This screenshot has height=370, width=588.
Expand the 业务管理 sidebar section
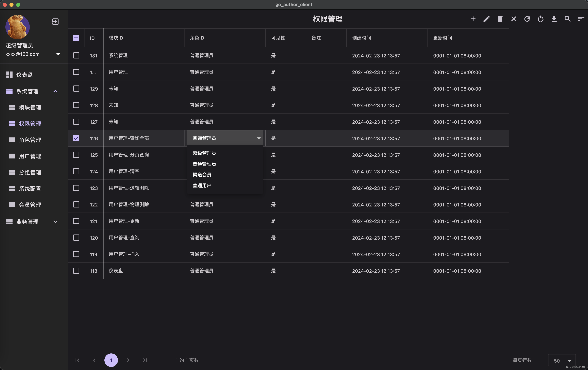55,222
